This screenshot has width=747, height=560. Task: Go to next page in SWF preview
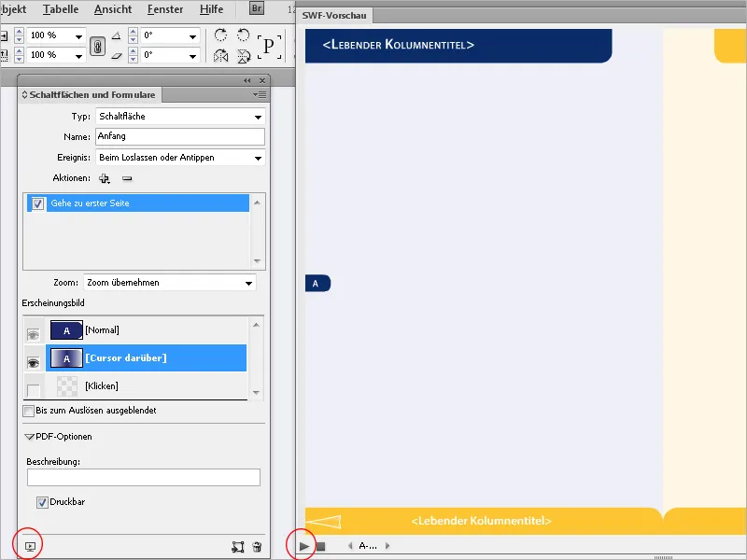click(388, 546)
